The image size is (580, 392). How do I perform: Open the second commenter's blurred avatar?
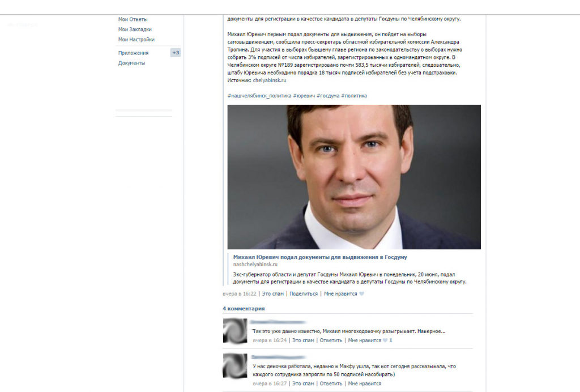coord(235,365)
